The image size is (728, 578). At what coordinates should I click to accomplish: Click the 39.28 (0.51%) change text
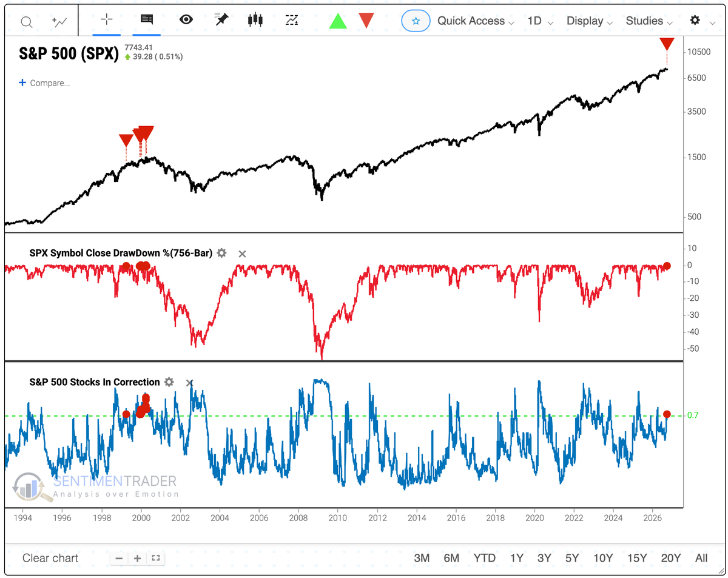click(158, 57)
